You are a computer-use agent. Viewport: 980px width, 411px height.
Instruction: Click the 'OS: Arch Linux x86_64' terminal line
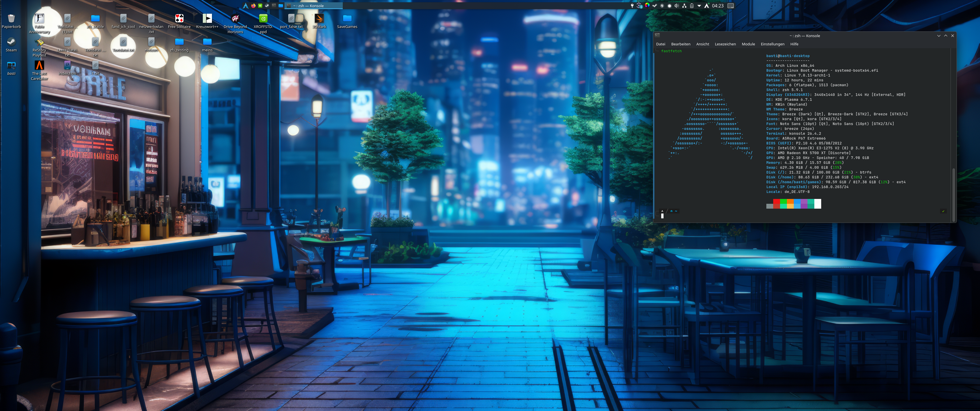[x=790, y=65]
